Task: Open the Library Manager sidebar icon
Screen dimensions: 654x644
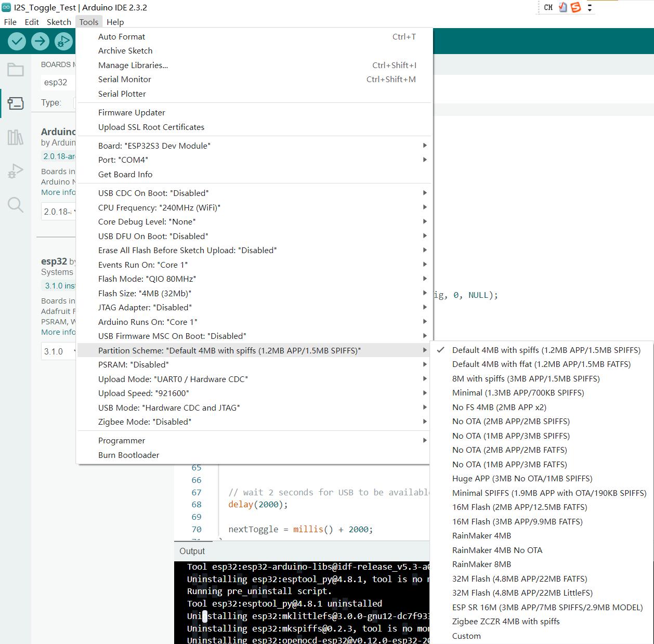Action: (15, 137)
